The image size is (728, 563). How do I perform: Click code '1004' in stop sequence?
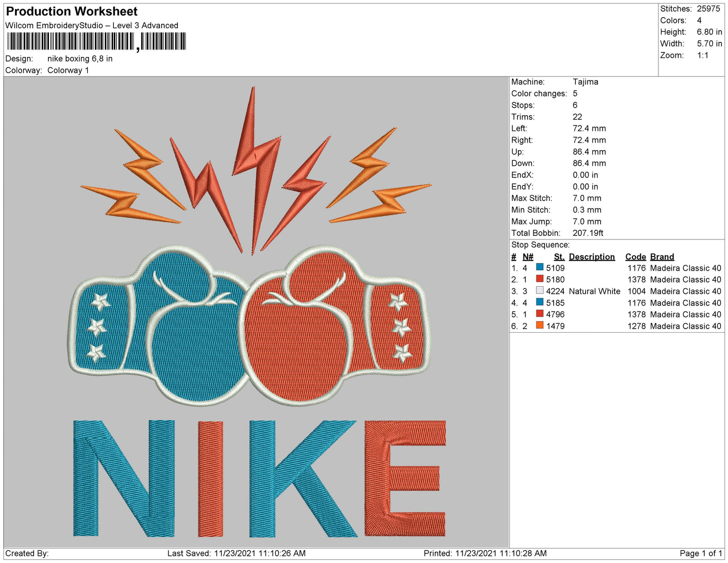point(636,291)
